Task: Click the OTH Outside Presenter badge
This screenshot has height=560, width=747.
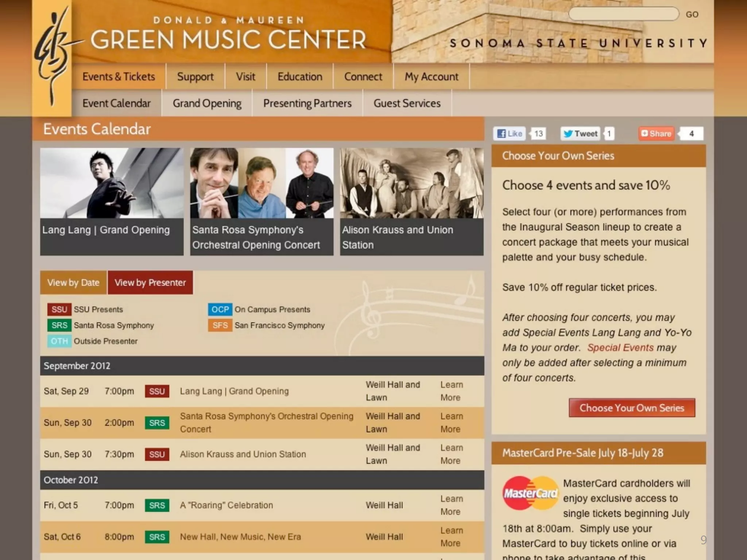Action: (x=59, y=341)
